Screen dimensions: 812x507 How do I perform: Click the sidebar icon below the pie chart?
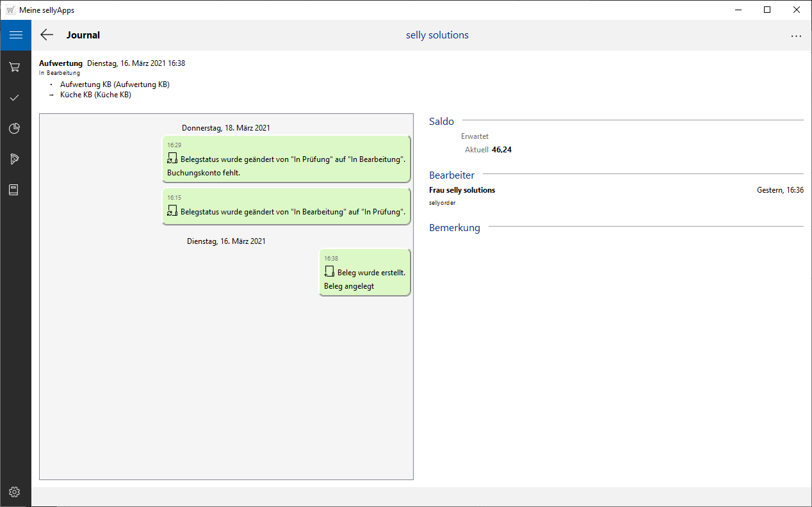(x=15, y=159)
